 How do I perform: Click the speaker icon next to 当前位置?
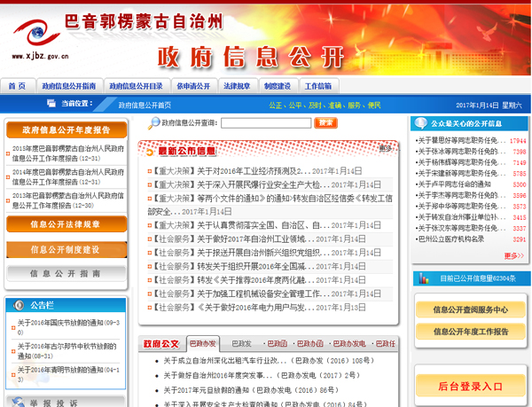(x=50, y=104)
